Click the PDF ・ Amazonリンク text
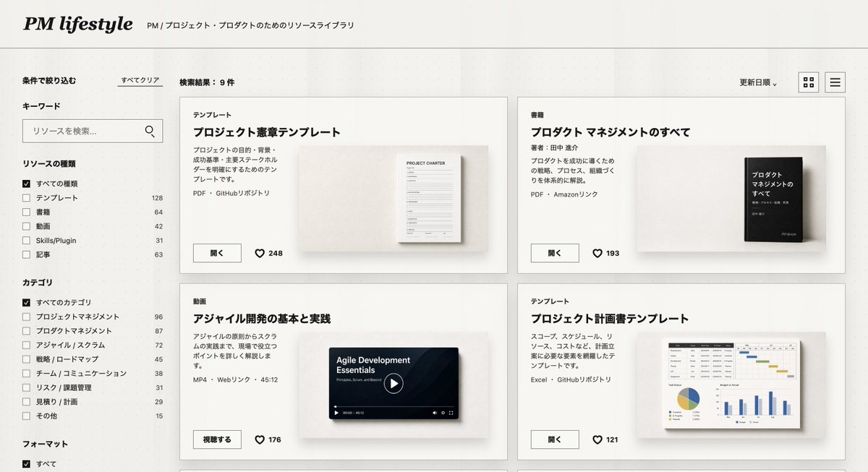Screen dimensions: 868x472 pyautogui.click(x=564, y=194)
